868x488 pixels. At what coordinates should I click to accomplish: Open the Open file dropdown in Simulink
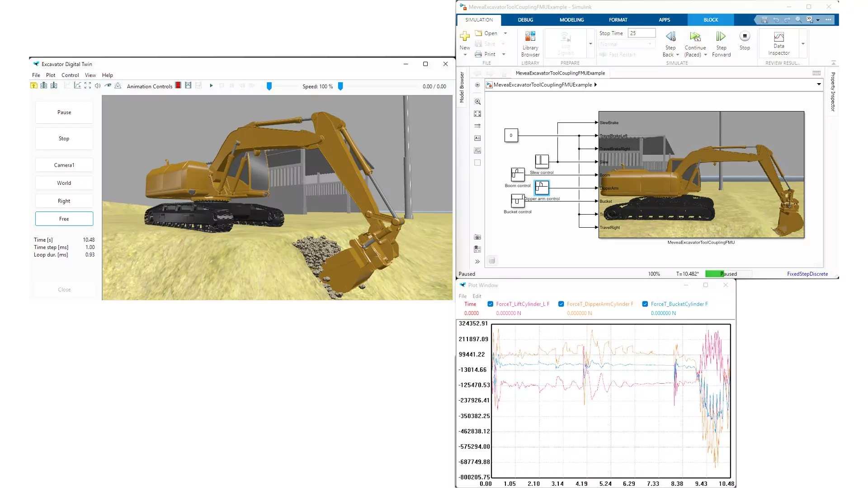pos(505,33)
